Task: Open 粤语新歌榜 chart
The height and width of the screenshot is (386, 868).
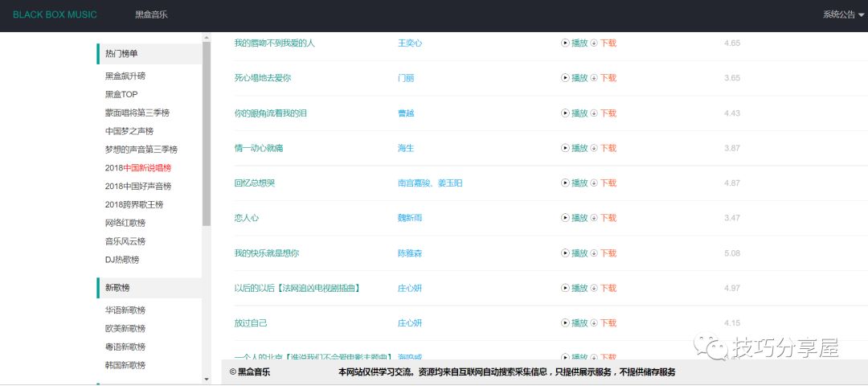Action: point(125,347)
